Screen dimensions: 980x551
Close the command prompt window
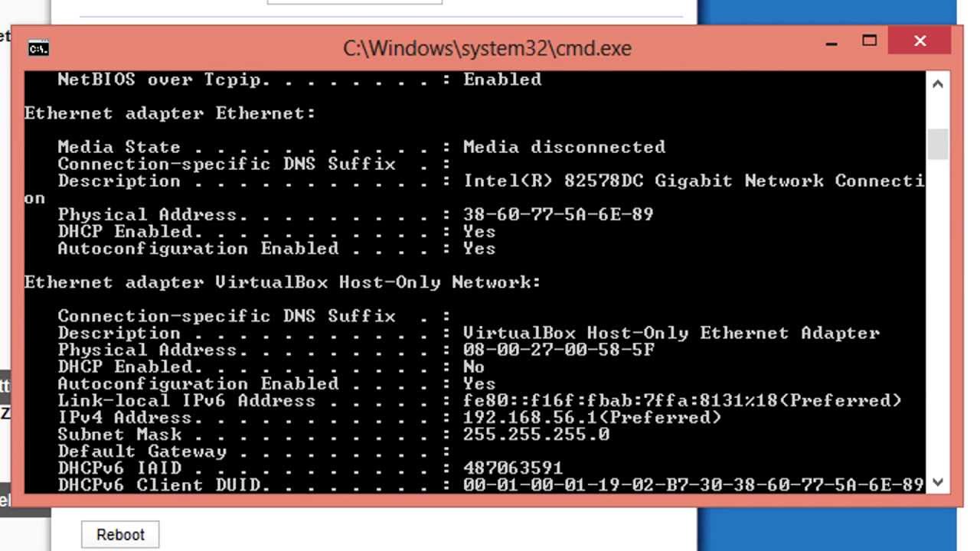point(920,41)
